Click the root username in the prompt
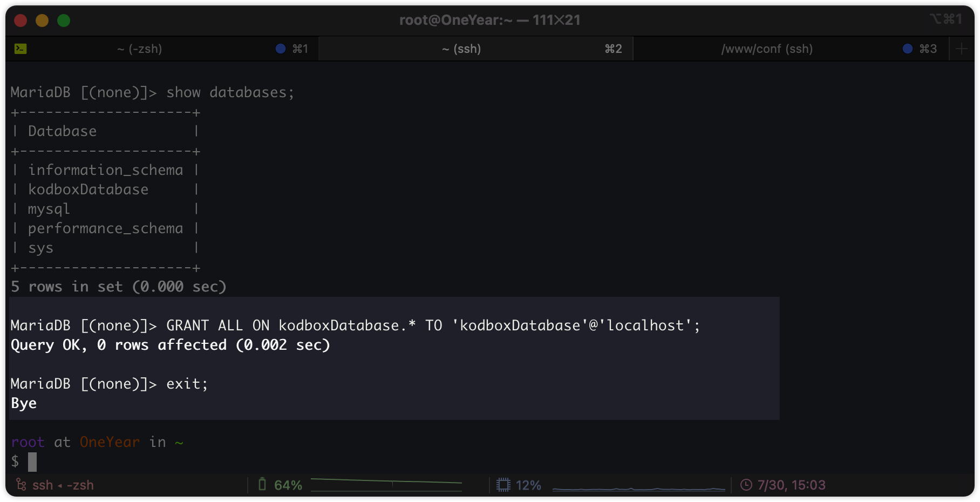 coord(28,442)
